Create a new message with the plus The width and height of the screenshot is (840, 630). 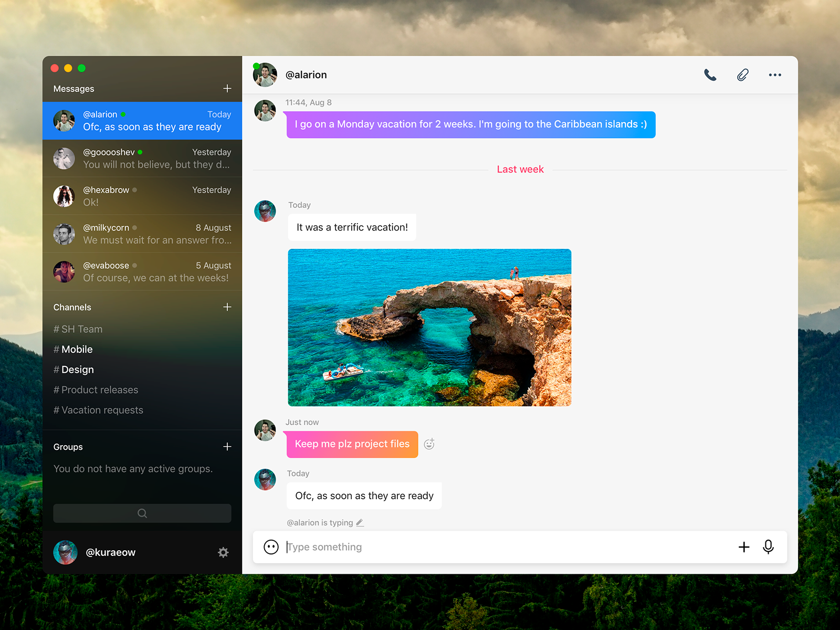[x=227, y=88]
